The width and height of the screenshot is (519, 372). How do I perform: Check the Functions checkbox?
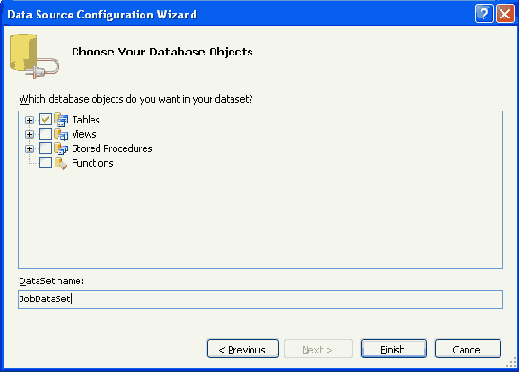(x=45, y=163)
